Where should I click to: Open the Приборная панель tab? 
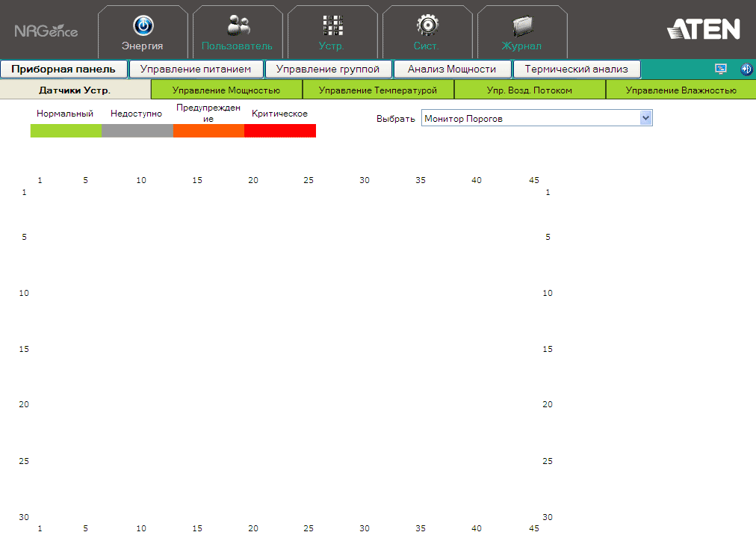point(63,69)
